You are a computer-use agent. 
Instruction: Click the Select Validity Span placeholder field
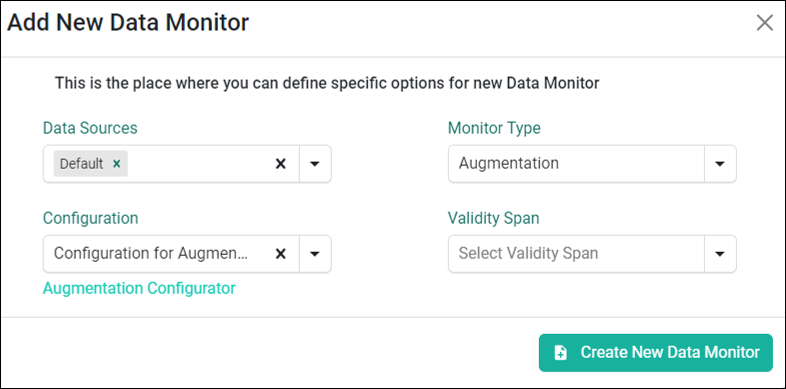pos(576,254)
